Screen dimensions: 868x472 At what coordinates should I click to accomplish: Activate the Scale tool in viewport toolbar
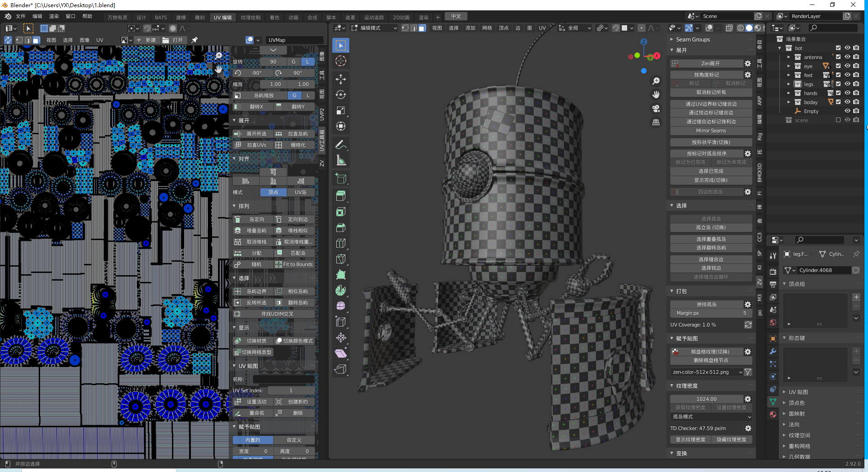click(341, 110)
